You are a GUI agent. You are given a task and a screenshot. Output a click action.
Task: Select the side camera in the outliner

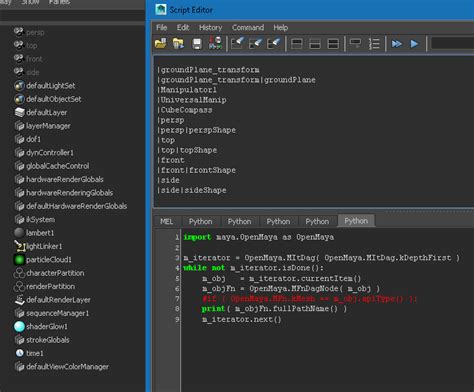click(x=33, y=72)
